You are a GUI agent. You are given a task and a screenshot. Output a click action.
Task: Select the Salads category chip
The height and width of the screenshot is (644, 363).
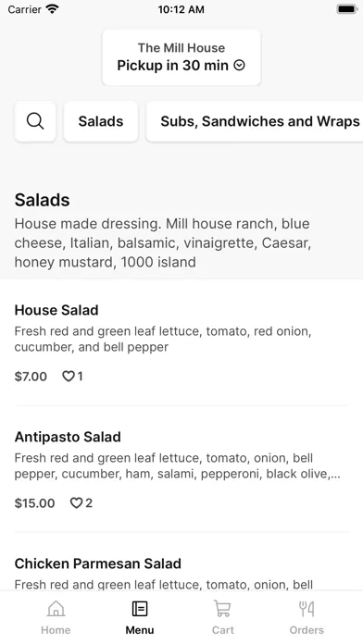pyautogui.click(x=101, y=121)
